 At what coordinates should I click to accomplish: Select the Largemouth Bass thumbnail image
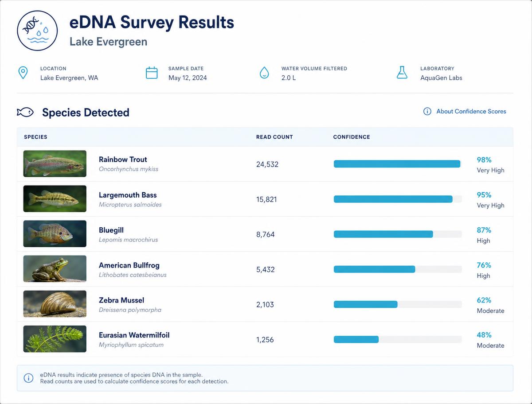pyautogui.click(x=55, y=199)
